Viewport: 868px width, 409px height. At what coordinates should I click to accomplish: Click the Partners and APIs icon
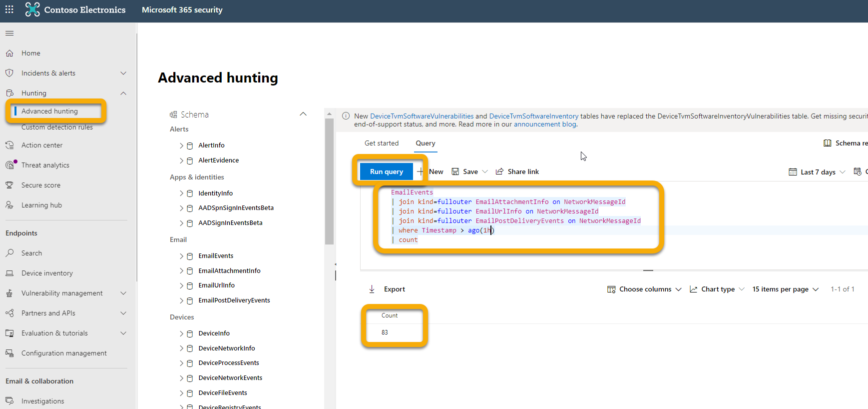tap(9, 313)
